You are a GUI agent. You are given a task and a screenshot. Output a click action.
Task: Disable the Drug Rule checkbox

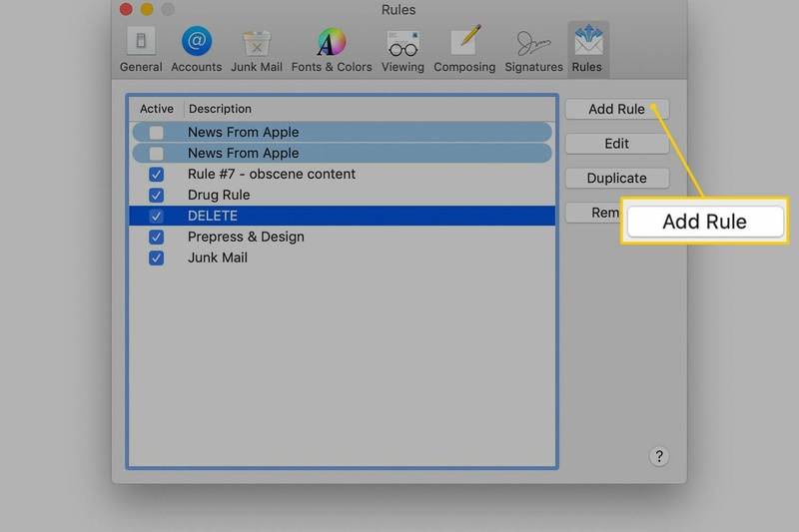[157, 195]
